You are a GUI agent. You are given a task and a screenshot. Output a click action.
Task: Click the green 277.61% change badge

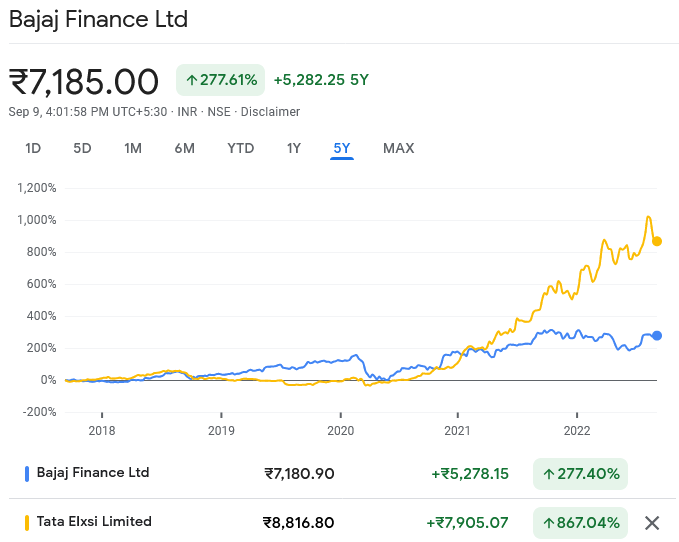[220, 80]
